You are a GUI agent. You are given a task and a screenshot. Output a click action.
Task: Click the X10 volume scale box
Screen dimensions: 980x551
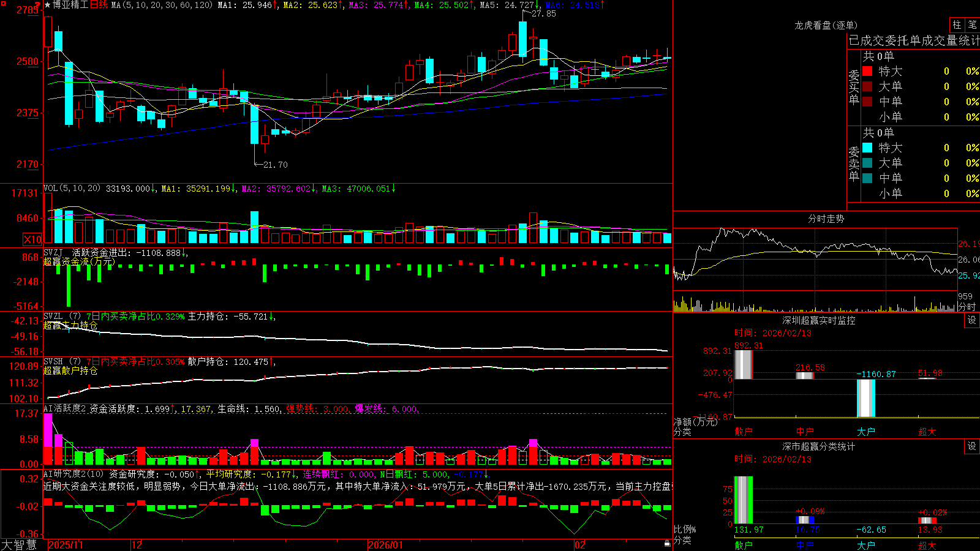tap(32, 239)
